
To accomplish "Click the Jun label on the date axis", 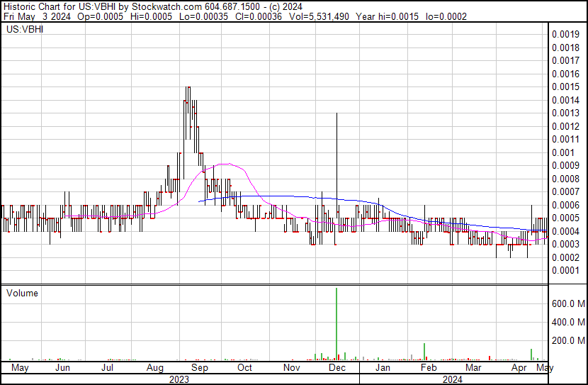I will click(x=62, y=368).
